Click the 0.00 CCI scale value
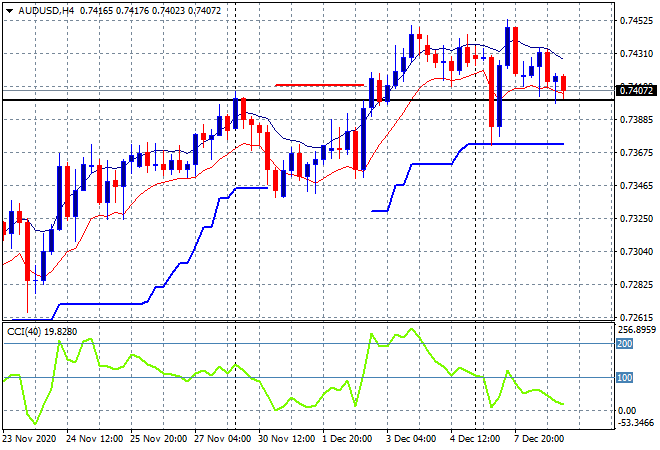This screenshot has width=660, height=450. 627,410
